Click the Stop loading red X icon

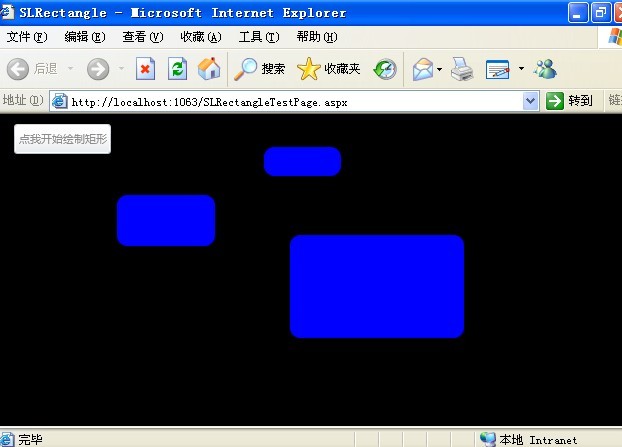pos(145,69)
